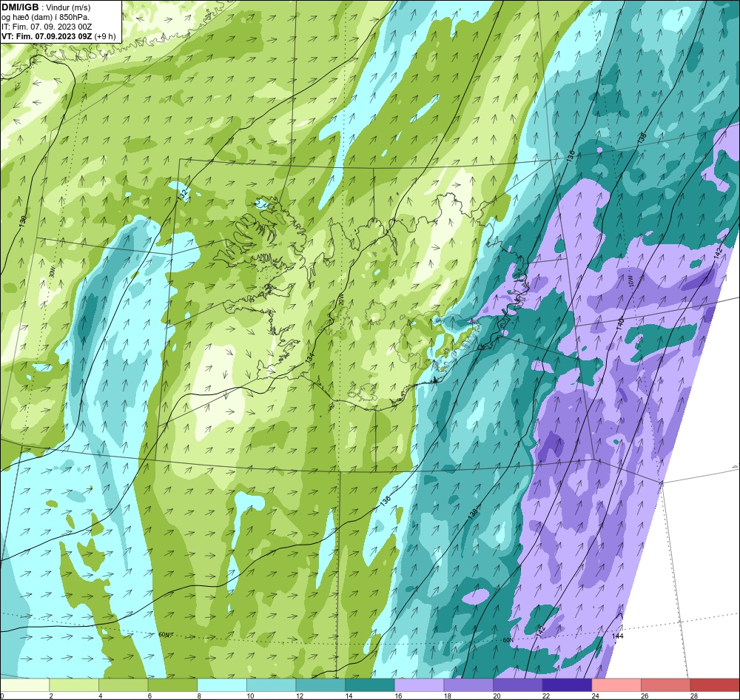
Task: Select the light lavender 16–18 m/s legend swatch
Action: [419, 685]
